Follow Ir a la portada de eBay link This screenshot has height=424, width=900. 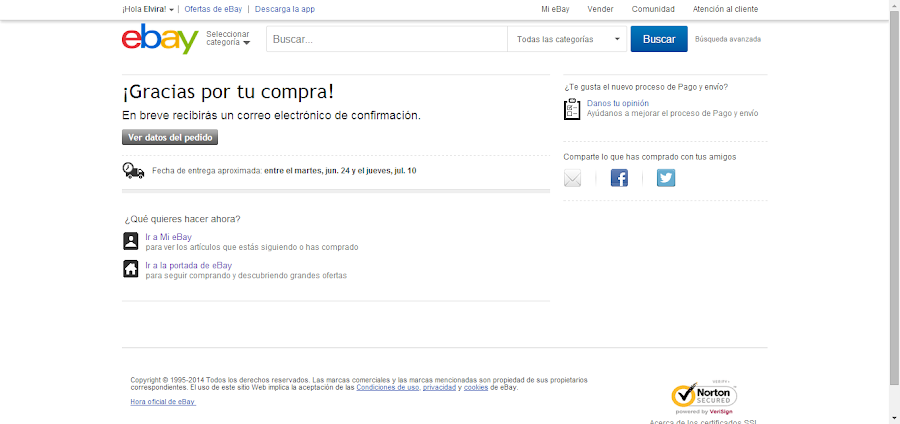coord(188,265)
